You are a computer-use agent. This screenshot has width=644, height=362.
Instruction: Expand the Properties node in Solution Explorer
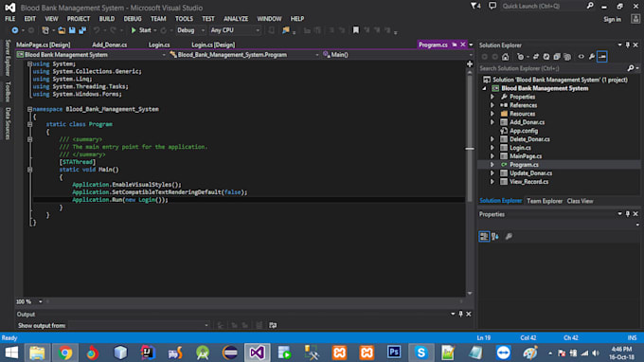(x=492, y=97)
